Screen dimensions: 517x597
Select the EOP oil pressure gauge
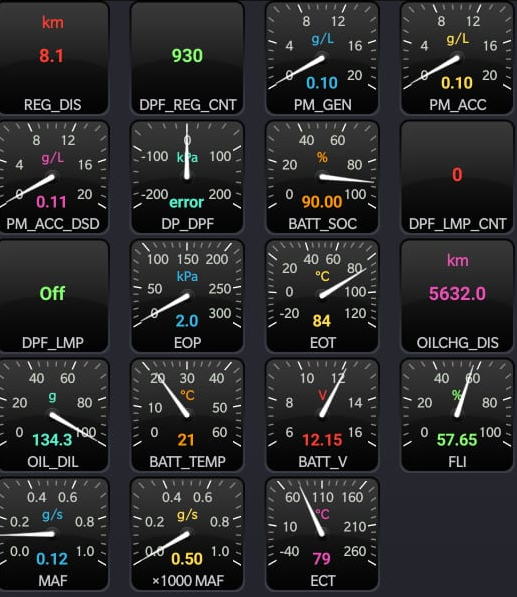pos(187,296)
